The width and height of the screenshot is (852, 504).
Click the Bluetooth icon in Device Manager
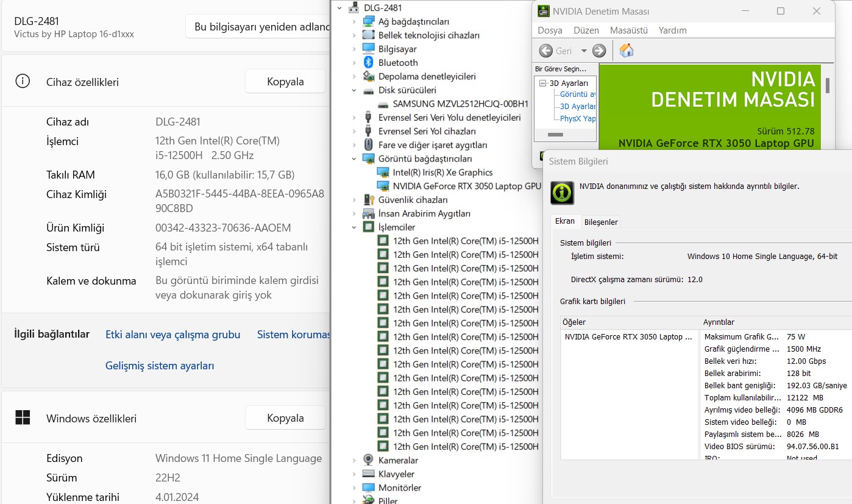click(368, 63)
